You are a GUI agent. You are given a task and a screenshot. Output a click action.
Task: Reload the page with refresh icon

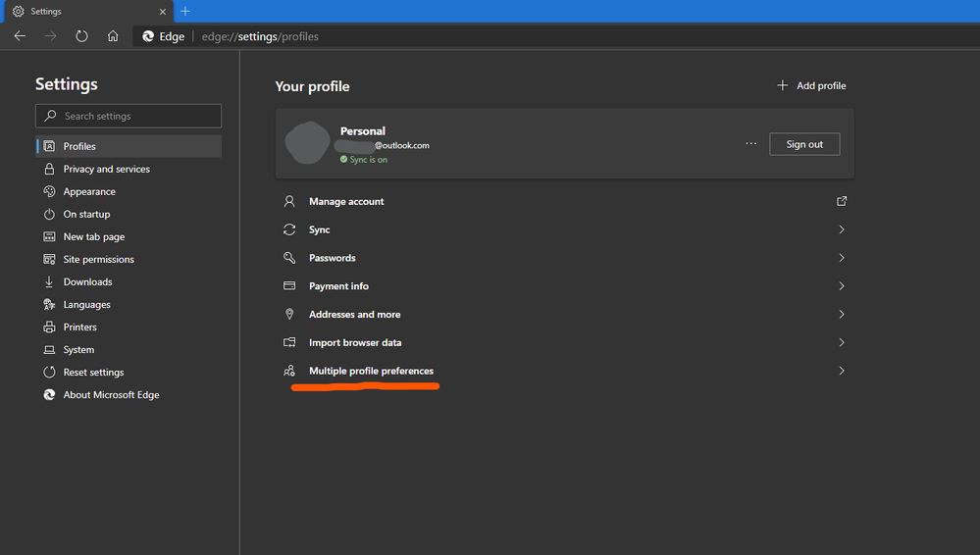[81, 36]
